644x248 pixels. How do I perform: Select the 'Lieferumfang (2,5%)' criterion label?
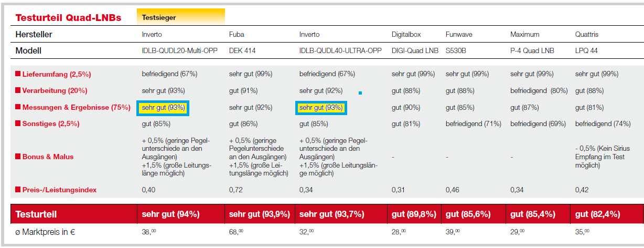(53, 74)
